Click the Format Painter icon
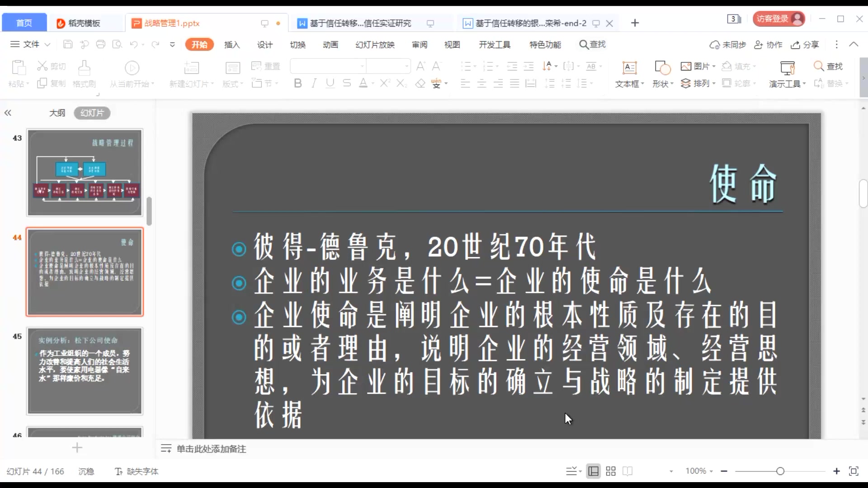The image size is (868, 488). [x=84, y=68]
